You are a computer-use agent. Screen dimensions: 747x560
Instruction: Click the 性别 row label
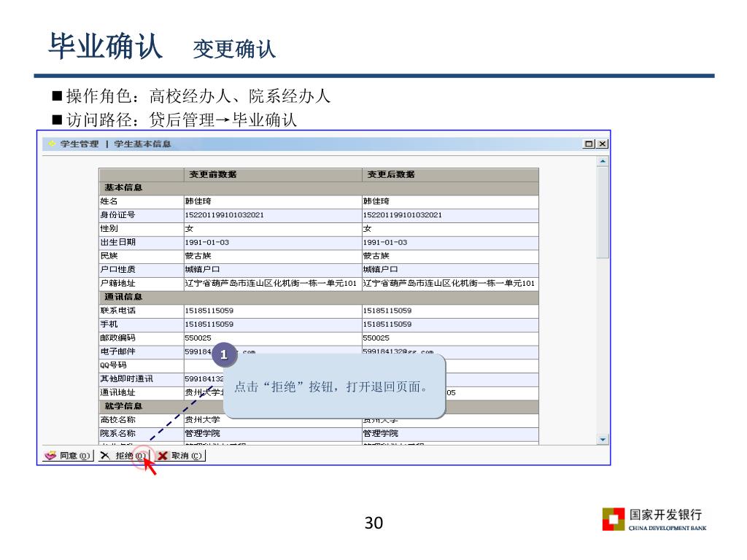point(109,228)
